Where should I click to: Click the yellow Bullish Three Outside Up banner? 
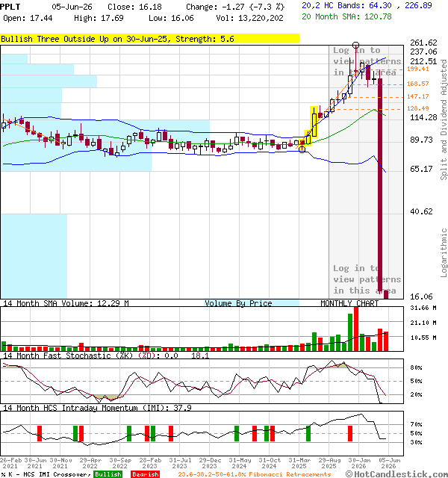pyautogui.click(x=149, y=38)
